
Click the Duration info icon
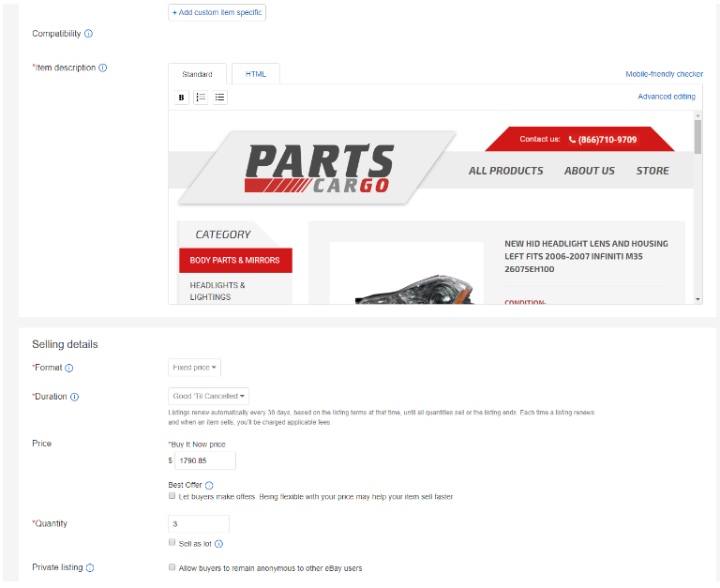pyautogui.click(x=74, y=397)
